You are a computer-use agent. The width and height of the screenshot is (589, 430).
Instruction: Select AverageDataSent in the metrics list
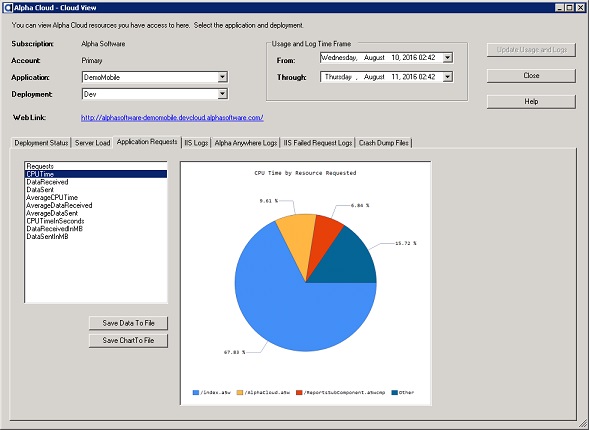96,213
